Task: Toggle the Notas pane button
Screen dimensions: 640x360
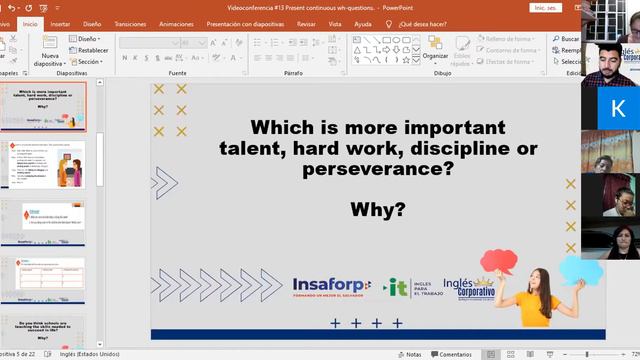Action: coord(410,355)
